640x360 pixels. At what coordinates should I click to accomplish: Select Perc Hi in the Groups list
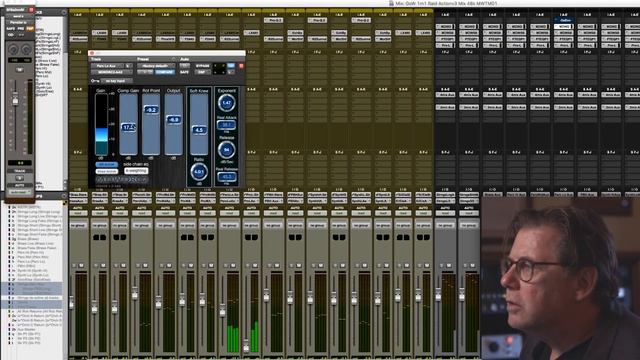[x=31, y=253]
